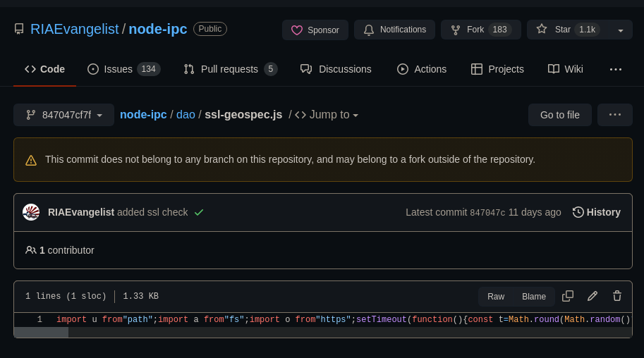Open the Wiki tab
The image size is (644, 358).
tap(565, 69)
